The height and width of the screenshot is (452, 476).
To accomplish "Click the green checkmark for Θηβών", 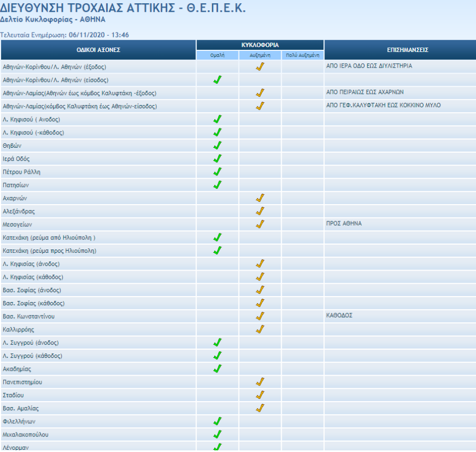I will (217, 146).
